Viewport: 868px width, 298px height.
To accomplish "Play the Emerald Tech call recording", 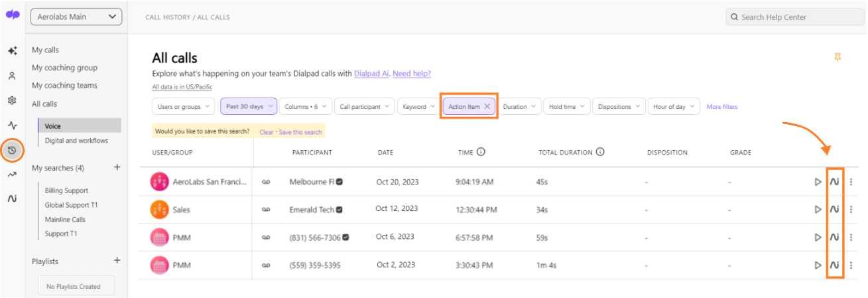I will pyautogui.click(x=818, y=209).
